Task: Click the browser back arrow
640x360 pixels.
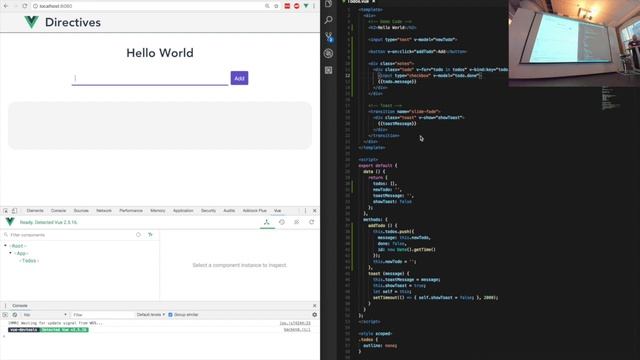Action: 6,6
